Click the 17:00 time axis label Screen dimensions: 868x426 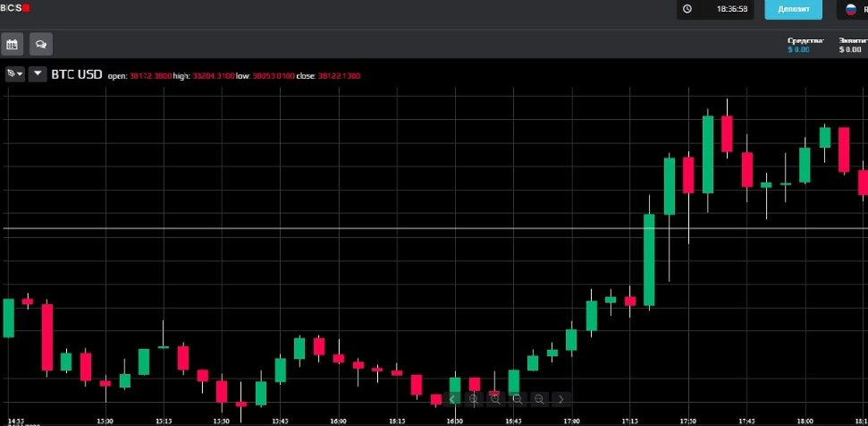(x=571, y=421)
